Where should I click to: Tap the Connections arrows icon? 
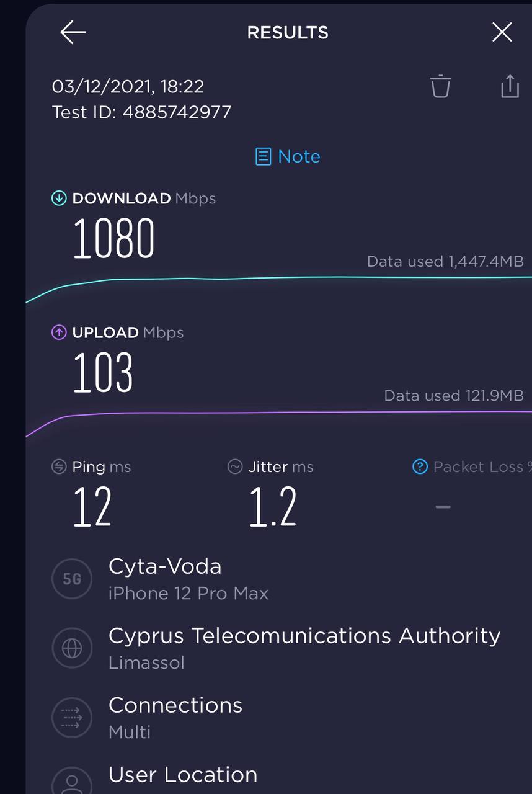coord(72,718)
